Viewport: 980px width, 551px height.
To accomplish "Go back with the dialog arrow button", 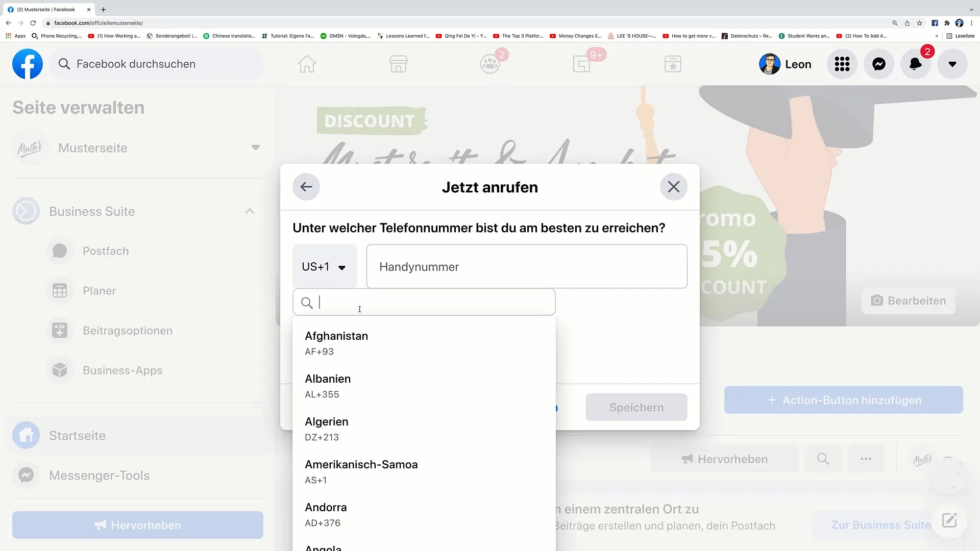I will [306, 187].
